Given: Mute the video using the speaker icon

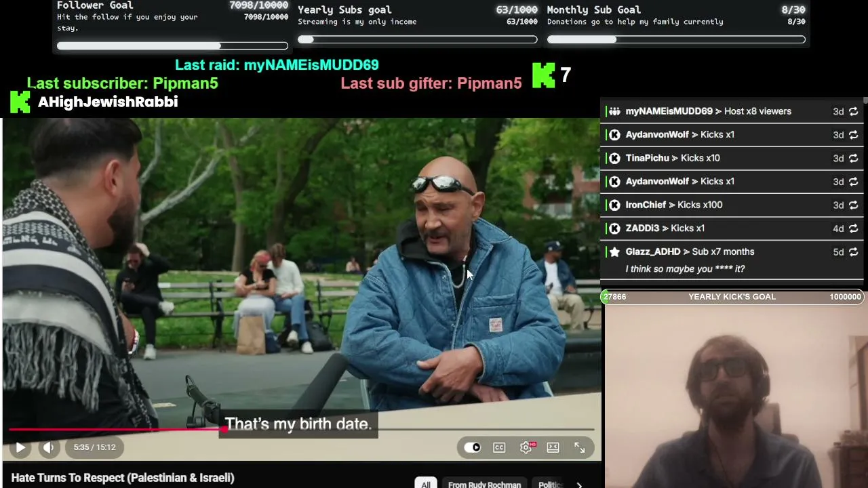Looking at the screenshot, I should click(48, 447).
